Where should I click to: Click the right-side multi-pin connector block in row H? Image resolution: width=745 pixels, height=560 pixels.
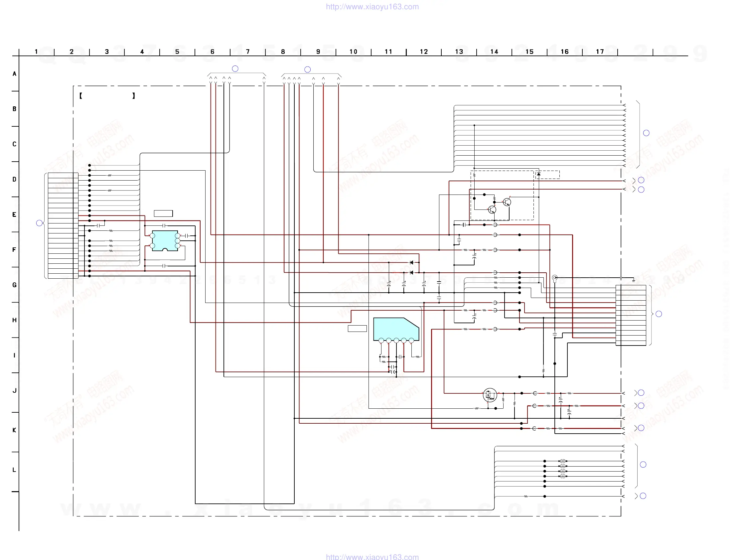[631, 315]
